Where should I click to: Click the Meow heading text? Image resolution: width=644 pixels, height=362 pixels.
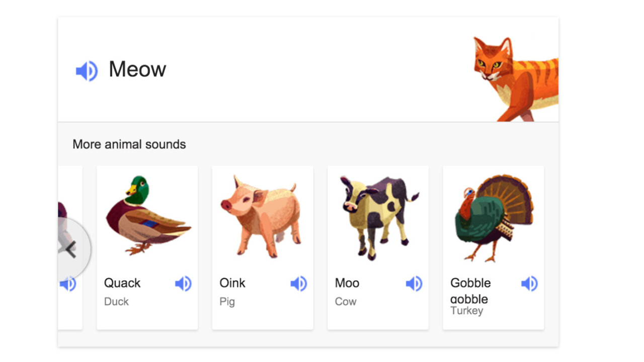coord(137,69)
